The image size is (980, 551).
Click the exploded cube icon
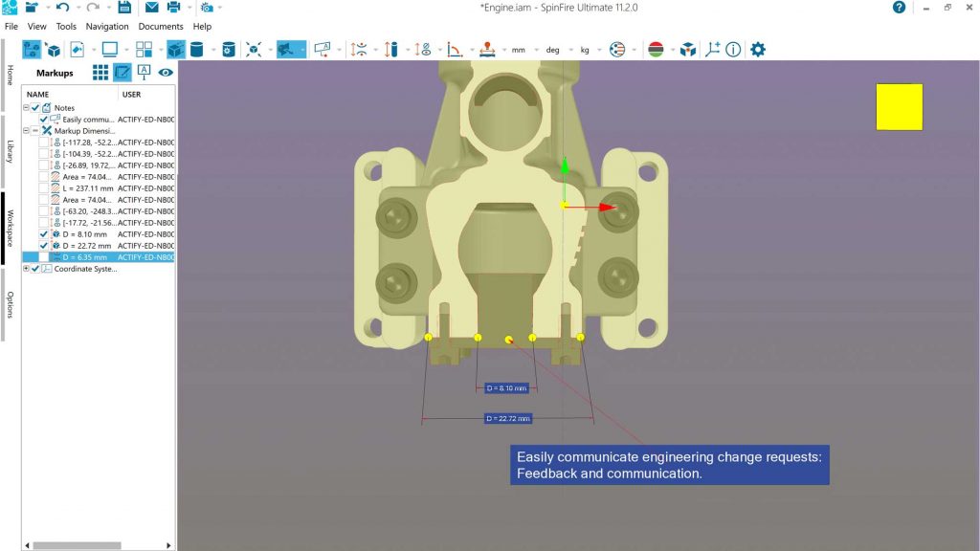tap(688, 50)
